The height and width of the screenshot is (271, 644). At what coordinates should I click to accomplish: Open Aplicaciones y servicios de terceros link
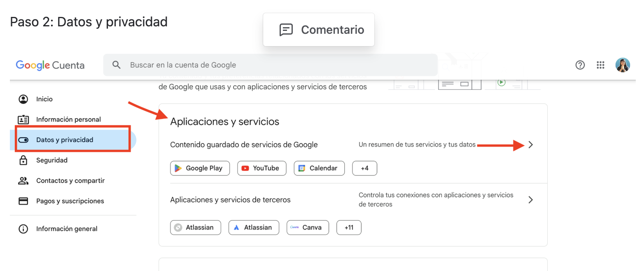[230, 200]
